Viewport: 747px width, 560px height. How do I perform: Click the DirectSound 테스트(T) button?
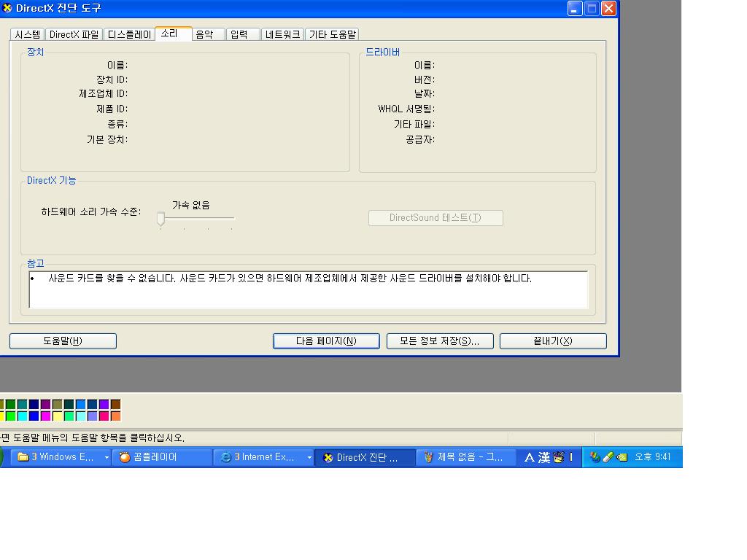click(436, 217)
